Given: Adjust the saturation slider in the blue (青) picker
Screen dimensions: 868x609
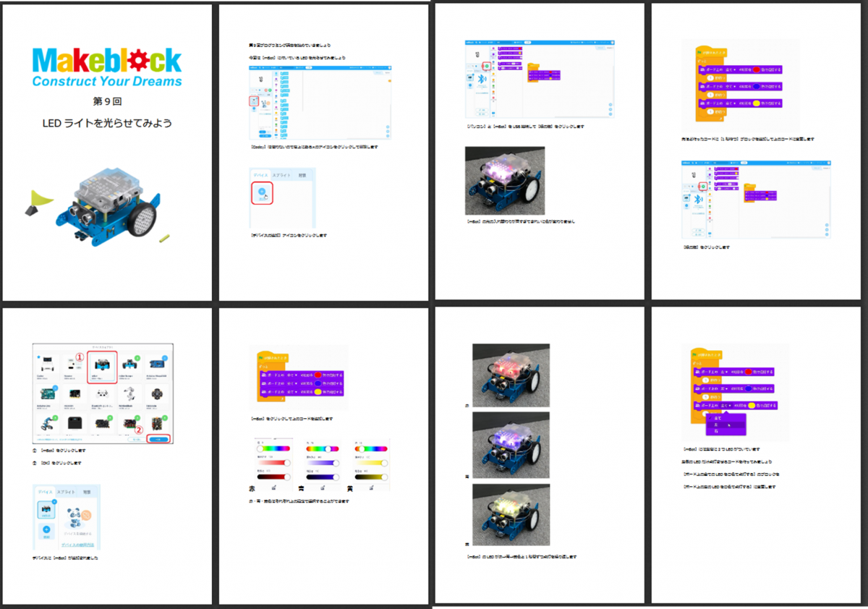Looking at the screenshot, I should pos(323,462).
